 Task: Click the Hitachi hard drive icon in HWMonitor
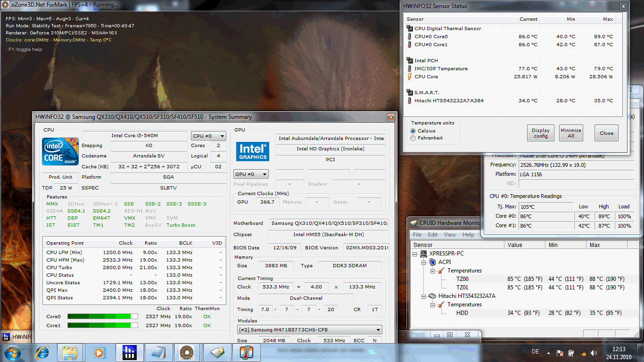coord(432,296)
